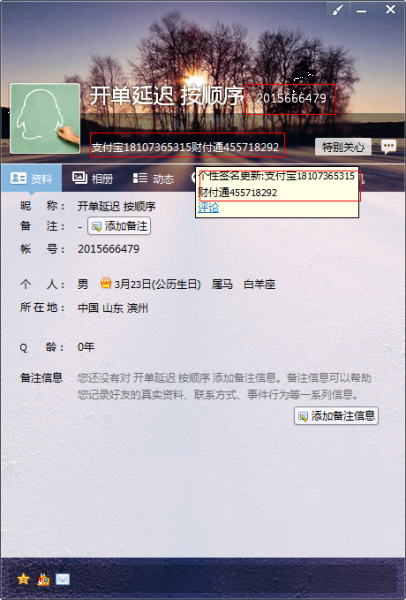The image size is (406, 600).
Task: Open the mail envelope icon
Action: (x=63, y=579)
